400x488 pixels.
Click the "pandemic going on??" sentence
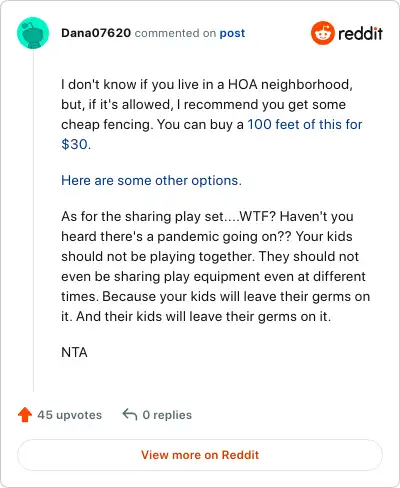[224, 236]
